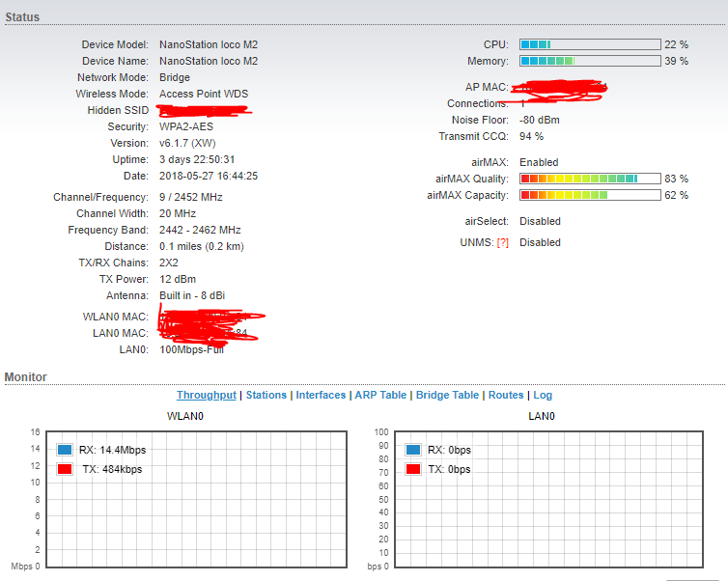Click the antenna value Built in - 8 dBi

tap(192, 295)
